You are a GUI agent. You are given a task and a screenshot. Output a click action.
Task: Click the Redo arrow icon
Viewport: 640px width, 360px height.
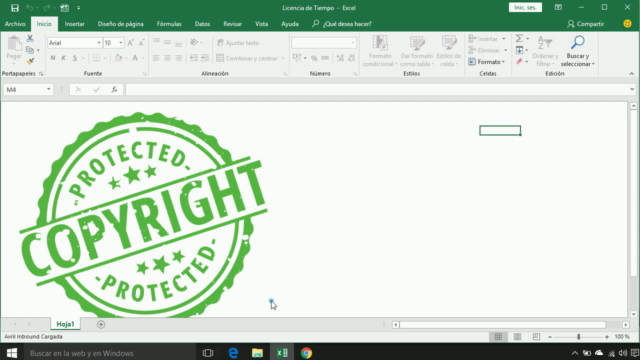pos(47,8)
